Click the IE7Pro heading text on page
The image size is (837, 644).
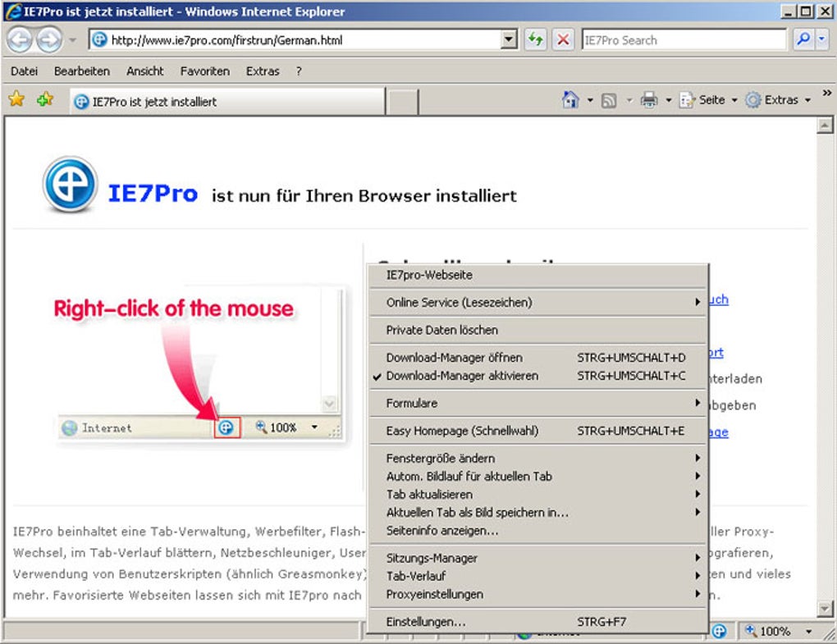point(153,193)
